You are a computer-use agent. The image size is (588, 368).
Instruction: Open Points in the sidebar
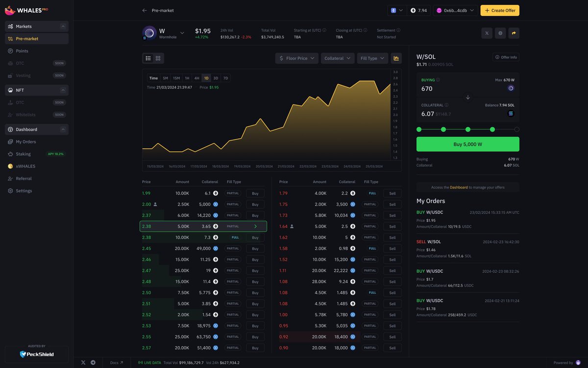(x=37, y=51)
